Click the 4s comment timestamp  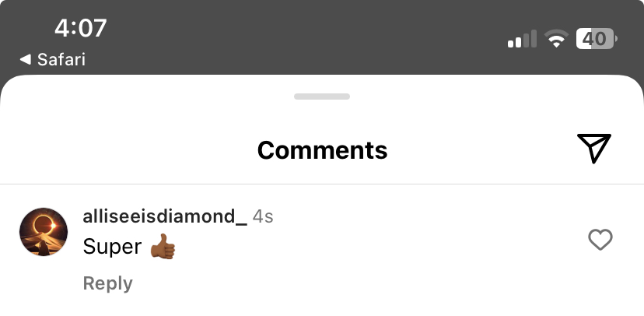coord(263,216)
